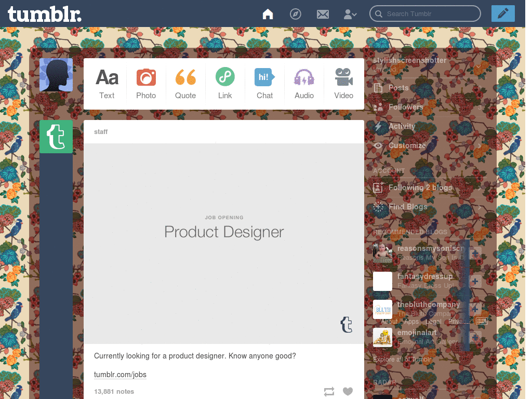Follow fantasydressup with plus button
This screenshot has width=532, height=399.
point(475,282)
